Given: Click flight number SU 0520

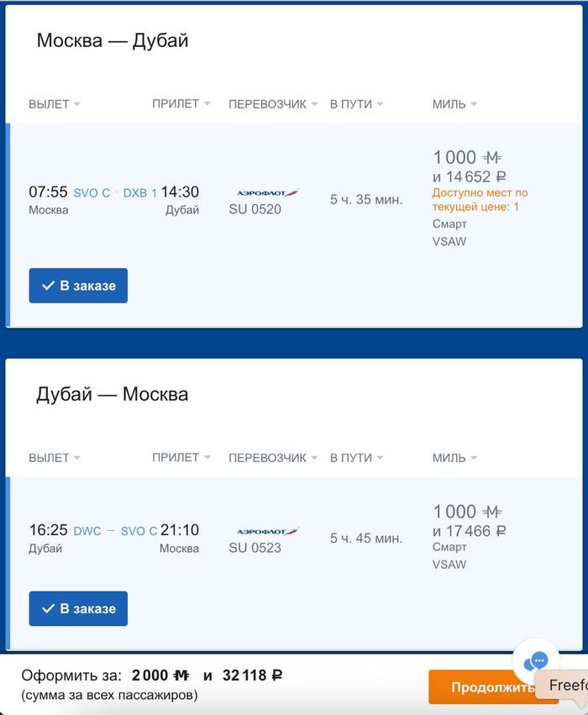Looking at the screenshot, I should pos(255,209).
